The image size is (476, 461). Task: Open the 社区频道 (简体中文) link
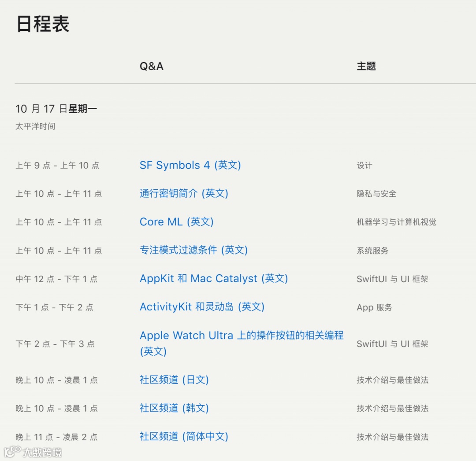(184, 437)
